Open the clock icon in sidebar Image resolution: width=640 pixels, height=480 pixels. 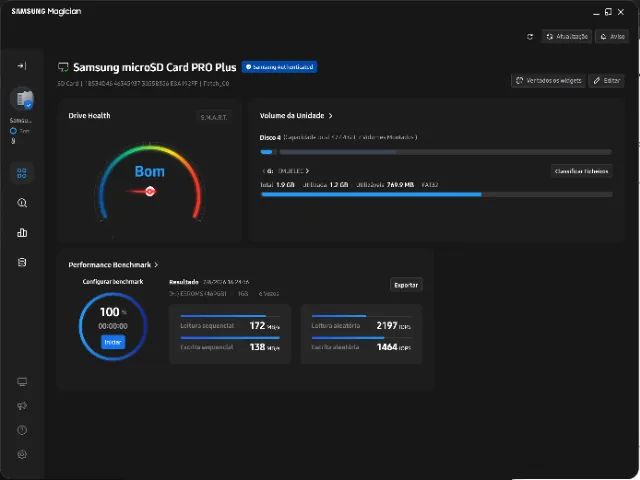point(22,430)
